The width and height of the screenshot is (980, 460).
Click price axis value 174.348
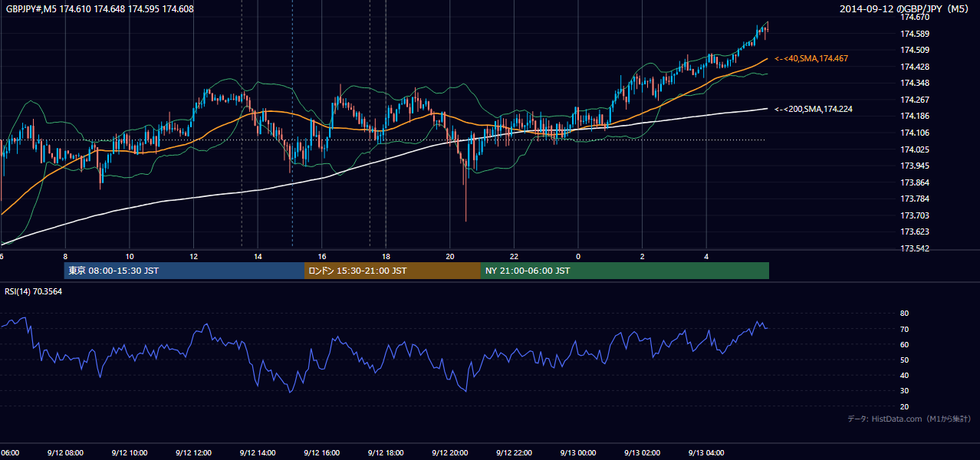click(x=915, y=83)
